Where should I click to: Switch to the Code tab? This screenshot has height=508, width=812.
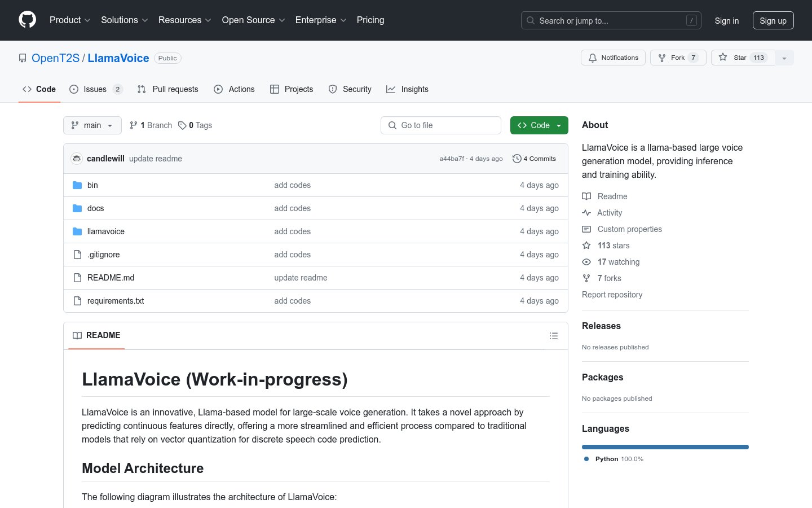click(39, 89)
